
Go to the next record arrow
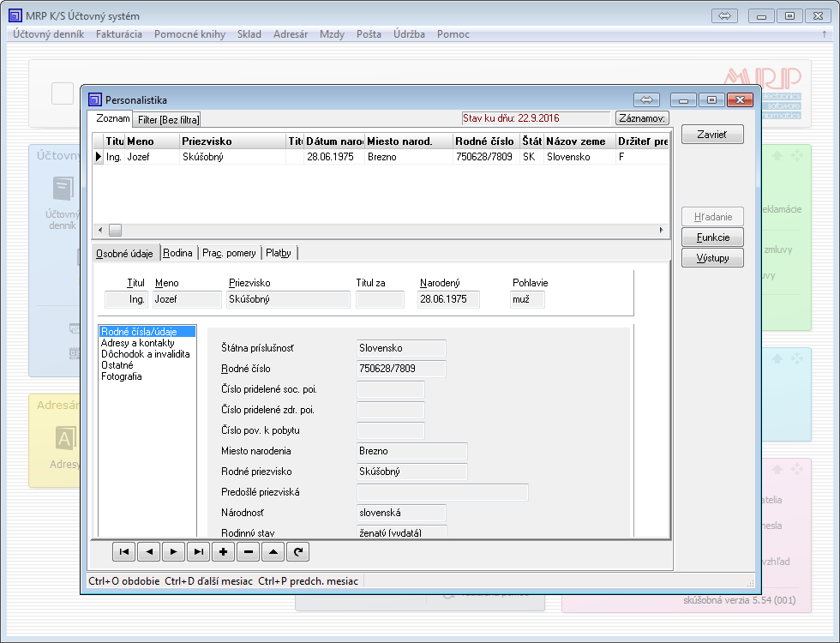(x=174, y=552)
